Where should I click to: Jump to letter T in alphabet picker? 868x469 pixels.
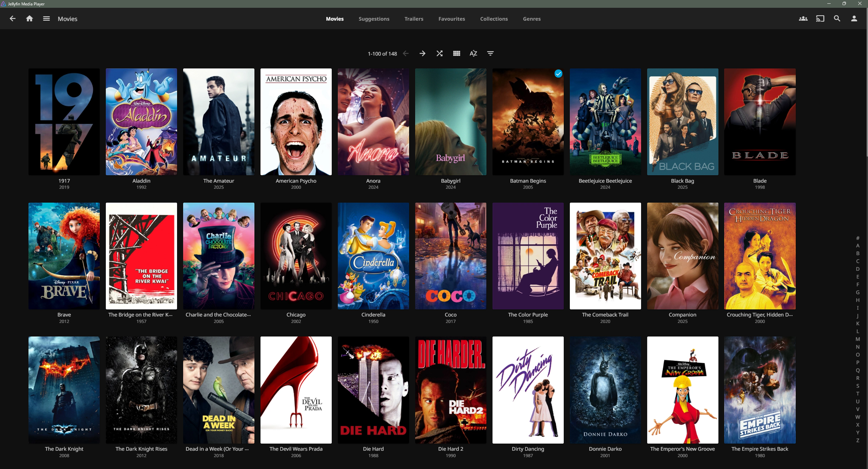pyautogui.click(x=857, y=394)
